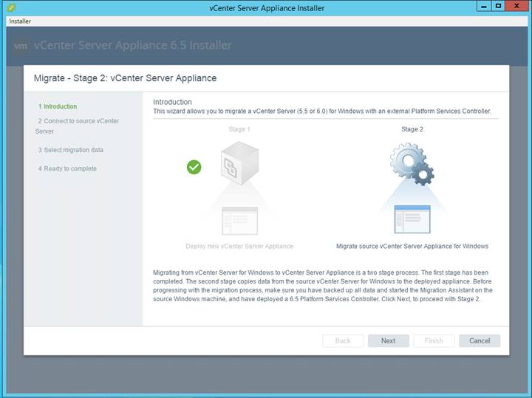532x398 pixels.
Task: Select step 1 Introduction
Action: click(x=58, y=106)
